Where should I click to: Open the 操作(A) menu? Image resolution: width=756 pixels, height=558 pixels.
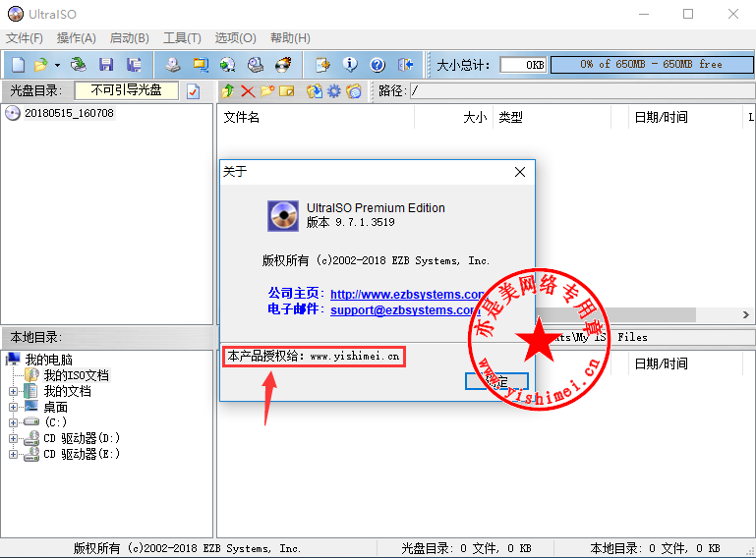click(x=76, y=38)
